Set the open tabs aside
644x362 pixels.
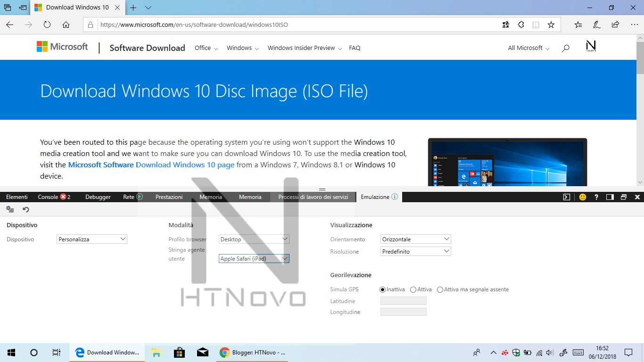[23, 8]
